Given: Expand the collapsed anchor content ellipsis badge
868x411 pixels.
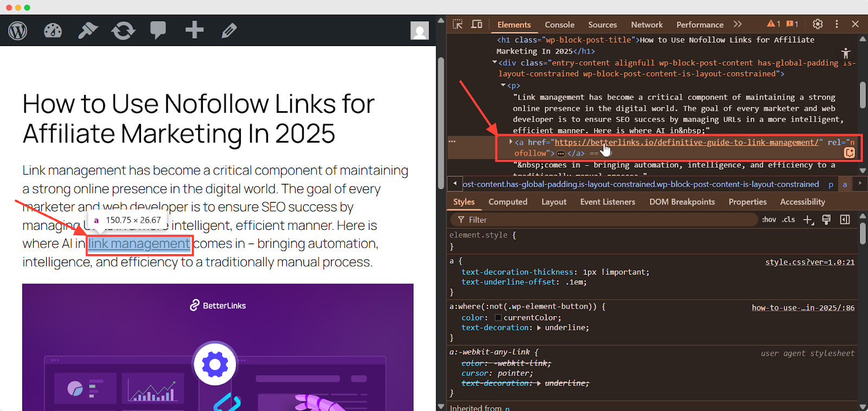Looking at the screenshot, I should [x=561, y=153].
